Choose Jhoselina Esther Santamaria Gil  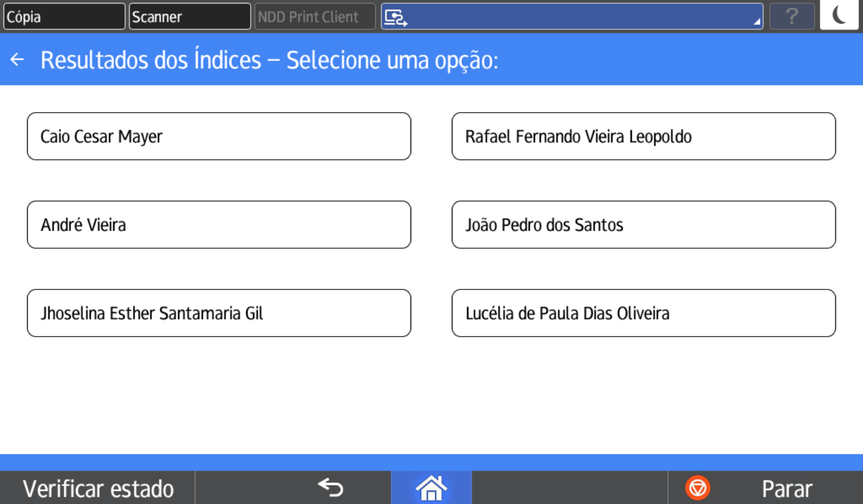[219, 313]
